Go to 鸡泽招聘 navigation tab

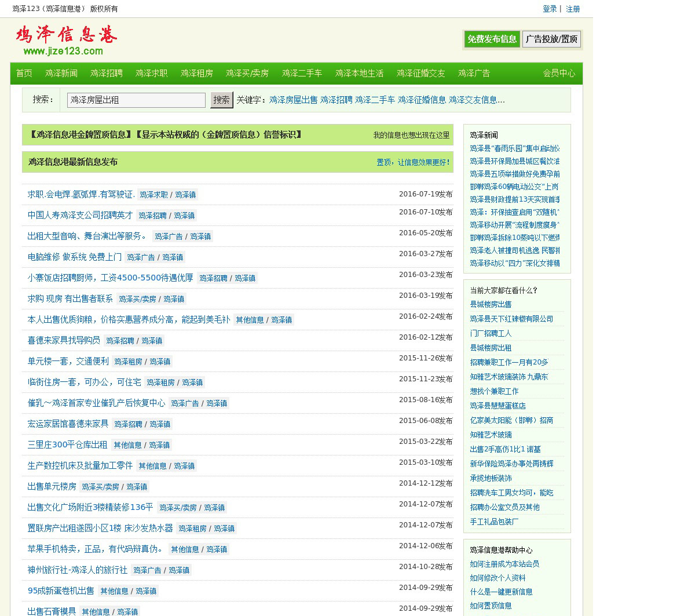(x=107, y=73)
